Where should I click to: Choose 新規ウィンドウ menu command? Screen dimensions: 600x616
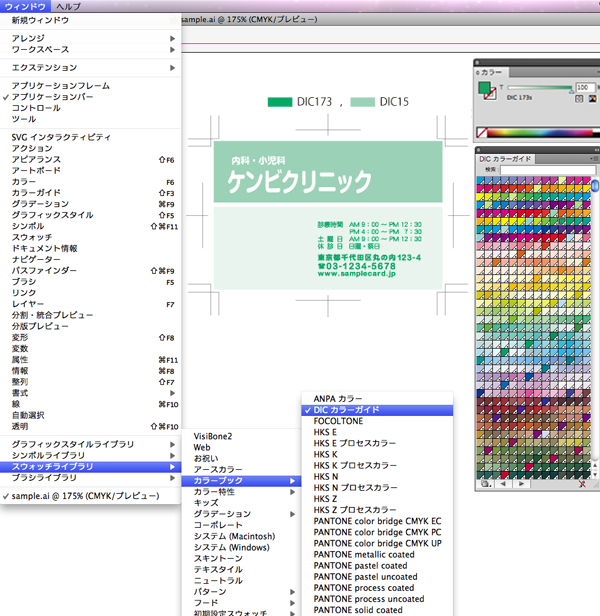[40, 20]
